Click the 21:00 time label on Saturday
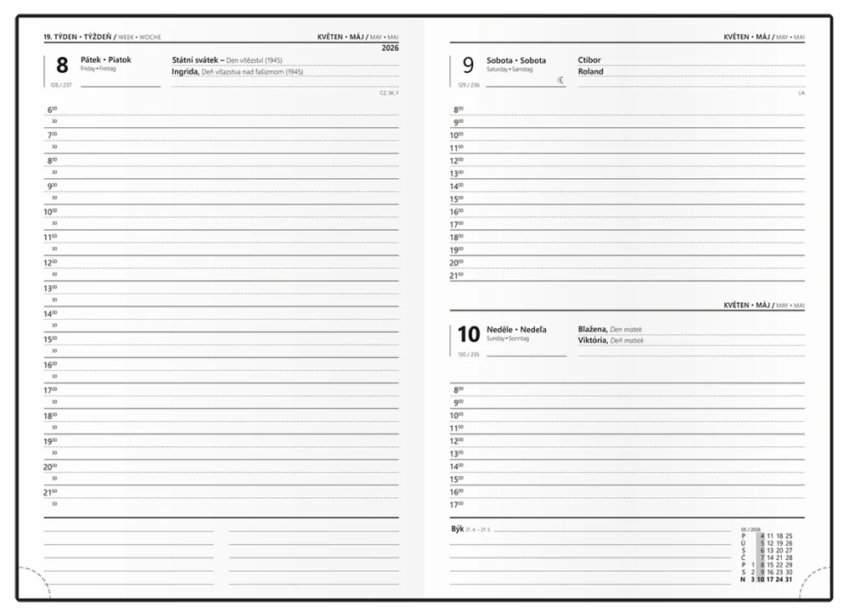 (457, 276)
